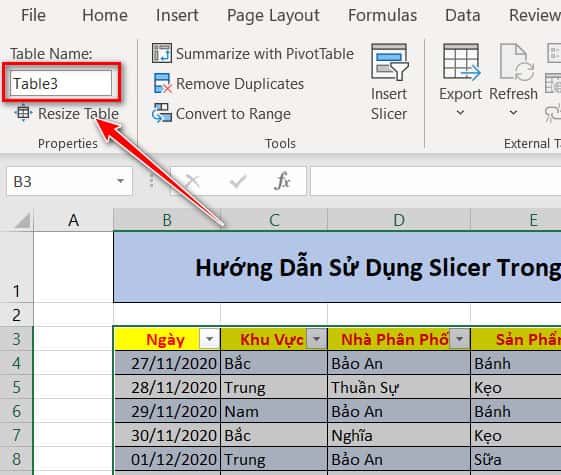
Task: Click the Refresh icon
Action: (517, 62)
